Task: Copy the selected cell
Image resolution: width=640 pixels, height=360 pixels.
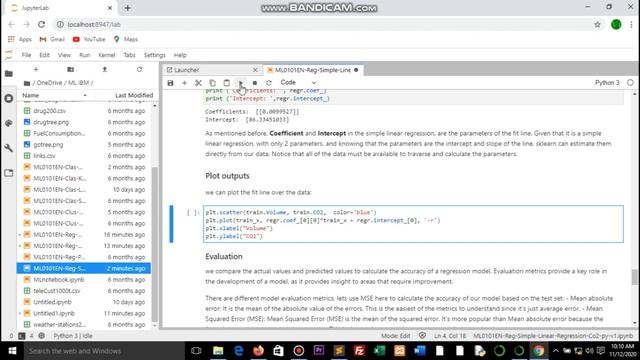Action: click(212, 83)
